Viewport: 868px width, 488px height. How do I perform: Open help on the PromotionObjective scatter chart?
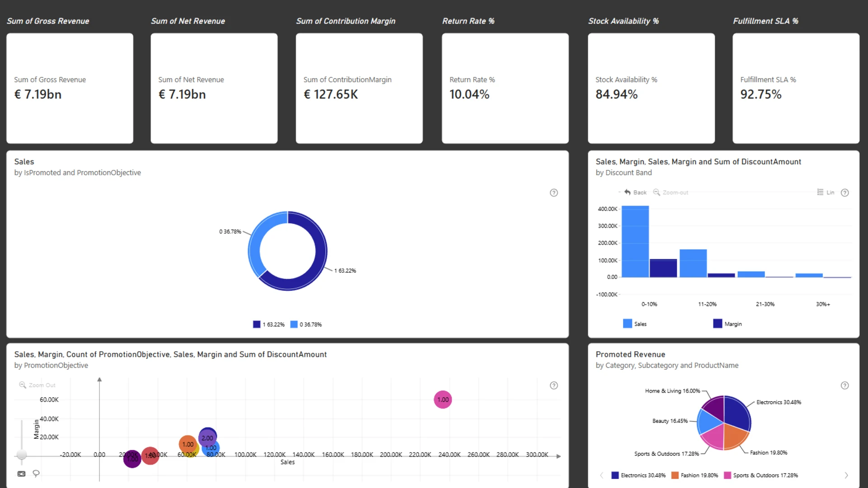(554, 385)
